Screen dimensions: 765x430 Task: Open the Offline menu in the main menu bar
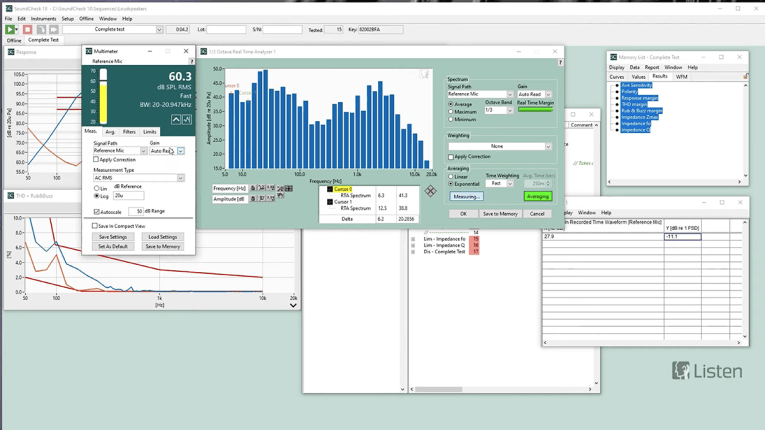pyautogui.click(x=86, y=19)
